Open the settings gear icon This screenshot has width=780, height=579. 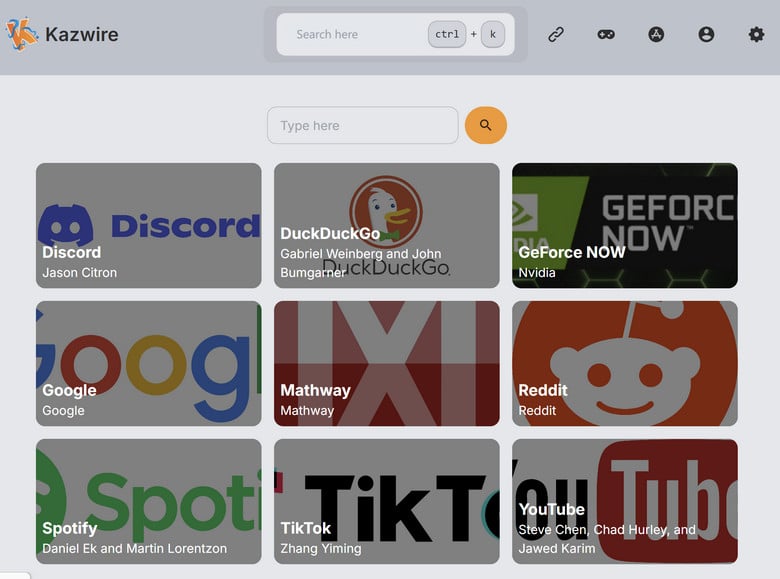pyautogui.click(x=757, y=34)
